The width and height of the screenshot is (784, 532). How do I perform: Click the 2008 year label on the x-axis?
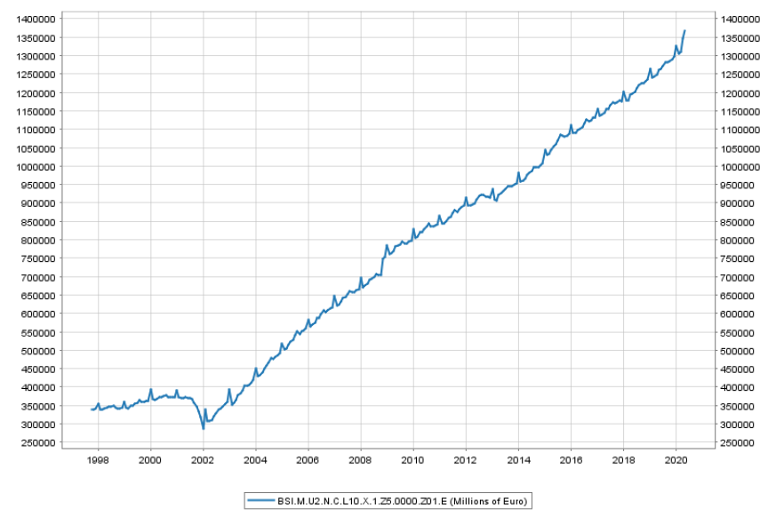pos(360,460)
